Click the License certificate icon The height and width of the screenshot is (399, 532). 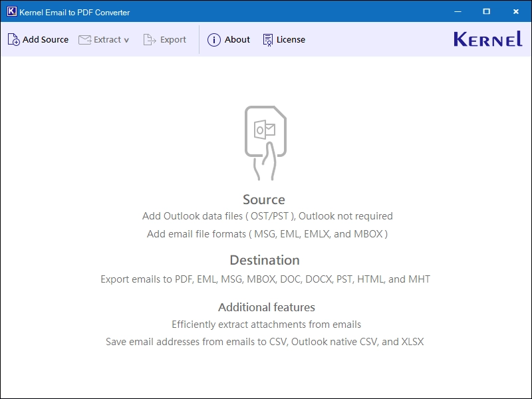268,40
